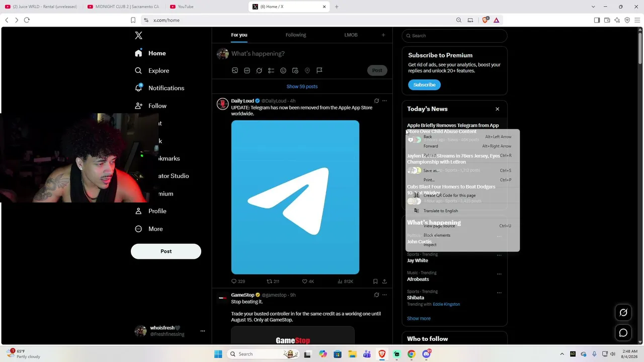Tag a location in the post
Screen dimensions: 644x362
point(307,70)
